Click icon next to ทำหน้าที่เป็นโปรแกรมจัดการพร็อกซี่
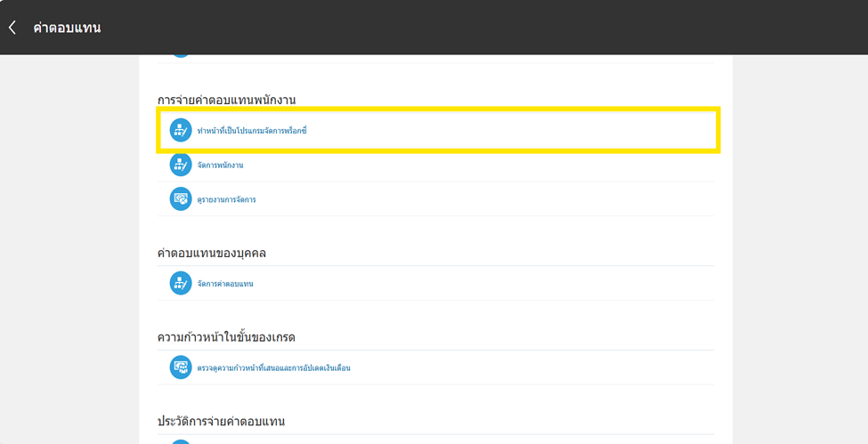Viewport: 868px width, 444px height. (181, 131)
